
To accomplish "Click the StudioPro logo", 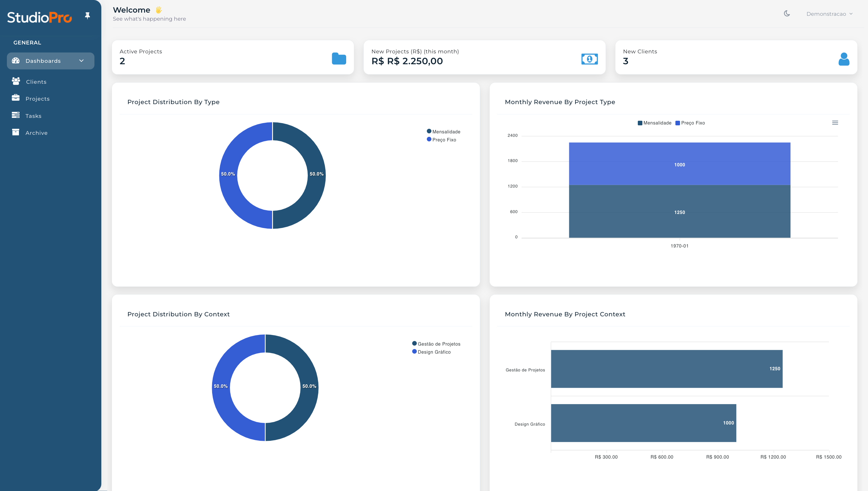I will tap(40, 17).
